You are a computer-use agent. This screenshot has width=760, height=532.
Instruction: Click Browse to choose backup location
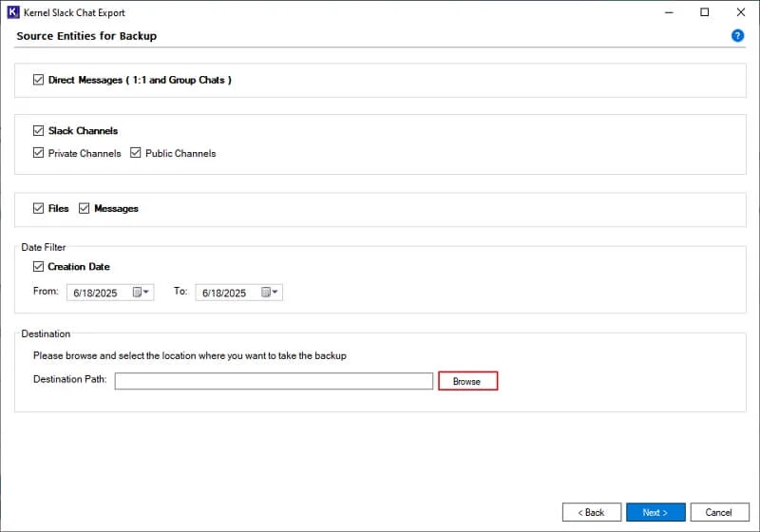[467, 381]
